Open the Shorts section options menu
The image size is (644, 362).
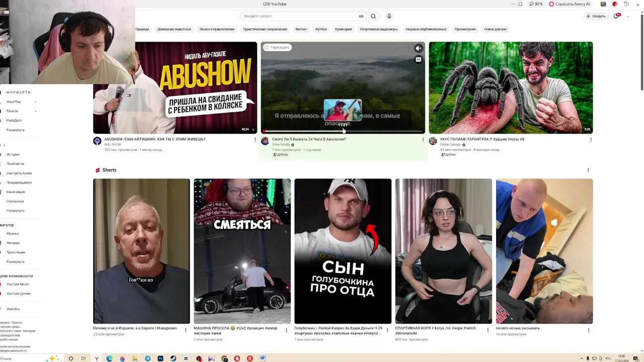click(x=588, y=170)
